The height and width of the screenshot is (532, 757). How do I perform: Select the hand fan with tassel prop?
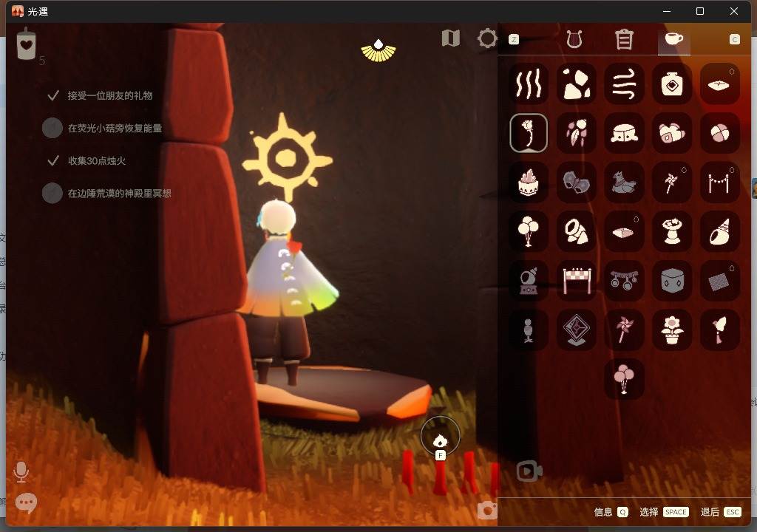[719, 330]
